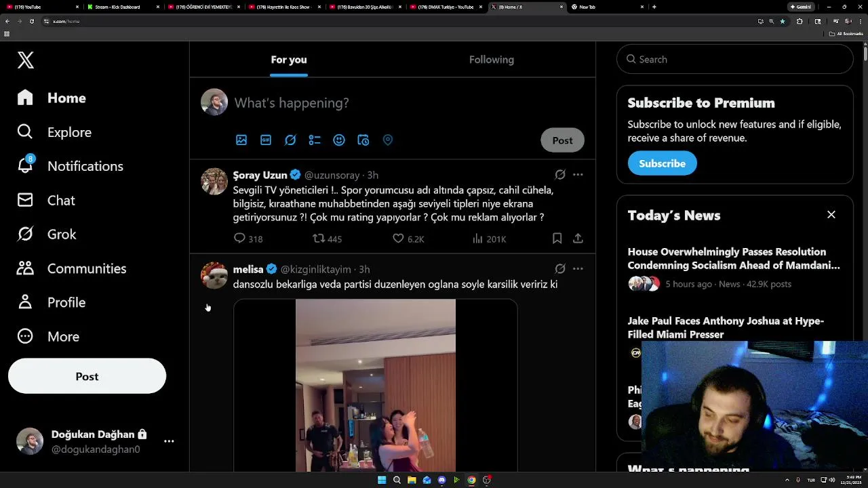
Task: Open Discord from the taskbar
Action: [x=441, y=480]
